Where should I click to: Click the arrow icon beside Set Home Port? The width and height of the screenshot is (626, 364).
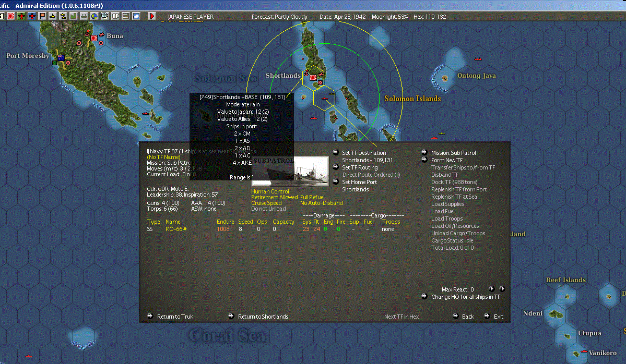[x=335, y=181]
